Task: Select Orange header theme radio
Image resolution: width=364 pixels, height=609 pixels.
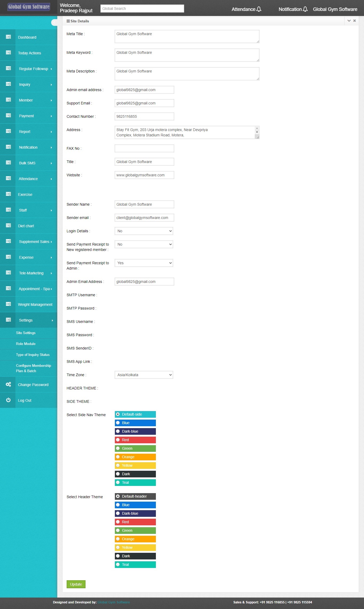Action: 118,539
